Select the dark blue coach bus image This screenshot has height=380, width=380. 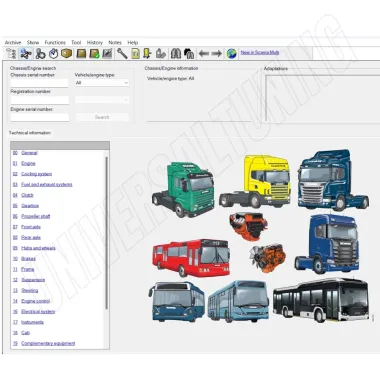tap(177, 302)
